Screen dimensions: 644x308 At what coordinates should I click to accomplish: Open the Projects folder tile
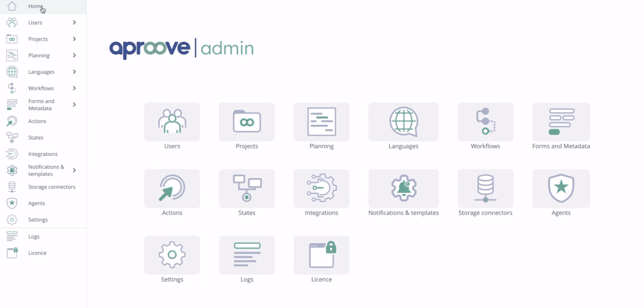click(247, 122)
